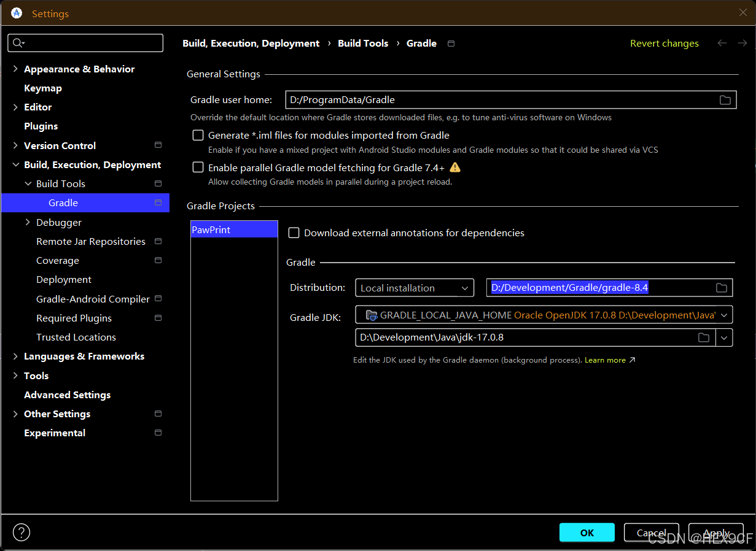Click project-level icon on selected Gradle row

[158, 202]
